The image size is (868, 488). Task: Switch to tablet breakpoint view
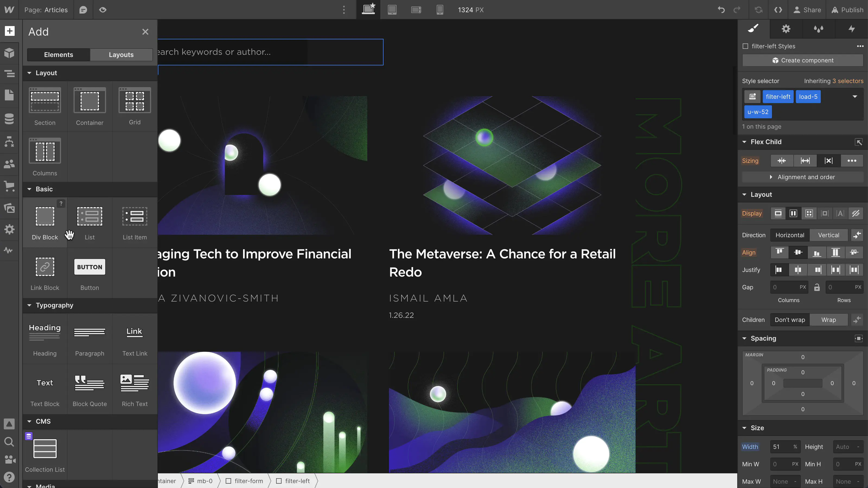point(392,10)
